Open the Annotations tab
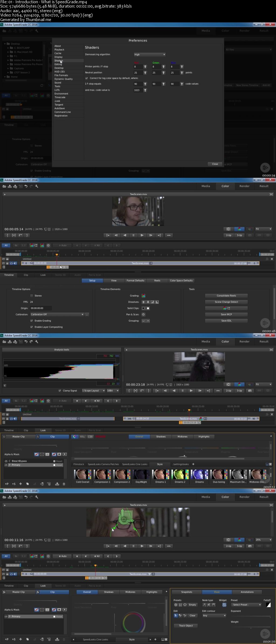Screen dimensions: 276x644 tap(247, 592)
